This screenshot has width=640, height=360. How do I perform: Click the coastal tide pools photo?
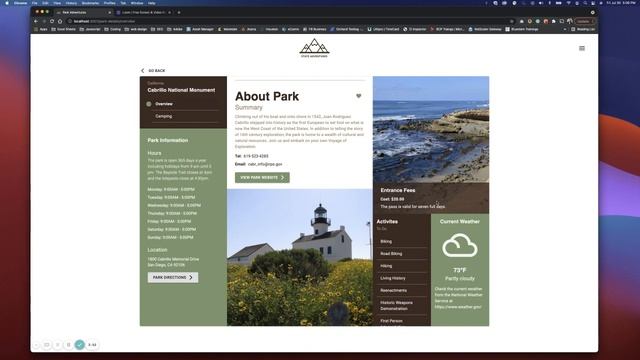(431, 129)
